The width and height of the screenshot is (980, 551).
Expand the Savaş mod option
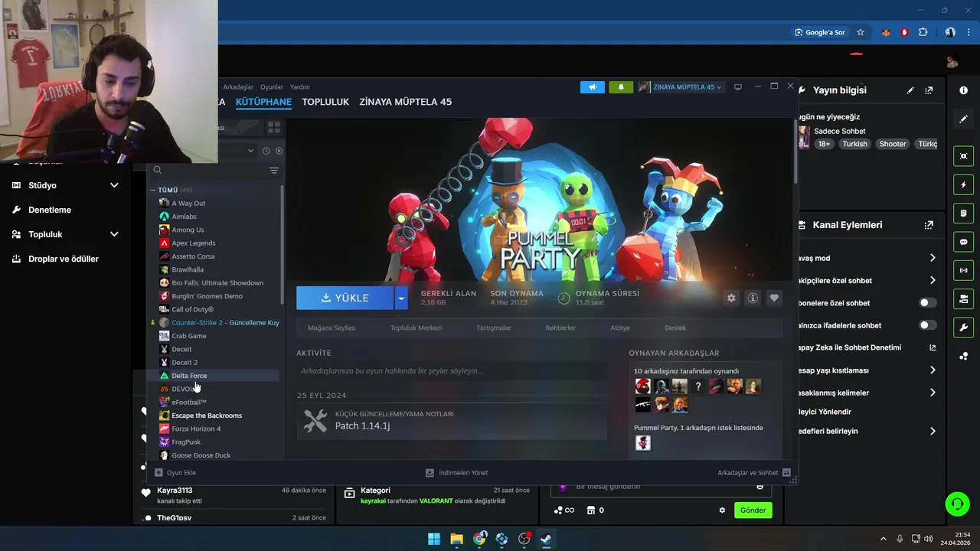[933, 258]
